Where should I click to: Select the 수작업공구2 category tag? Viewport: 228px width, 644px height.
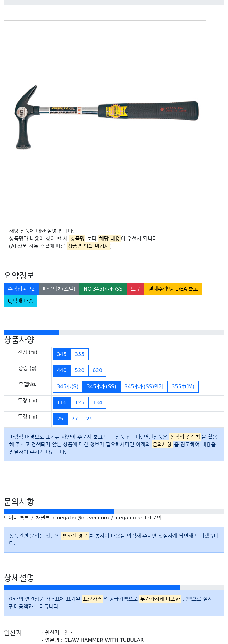coord(21,289)
